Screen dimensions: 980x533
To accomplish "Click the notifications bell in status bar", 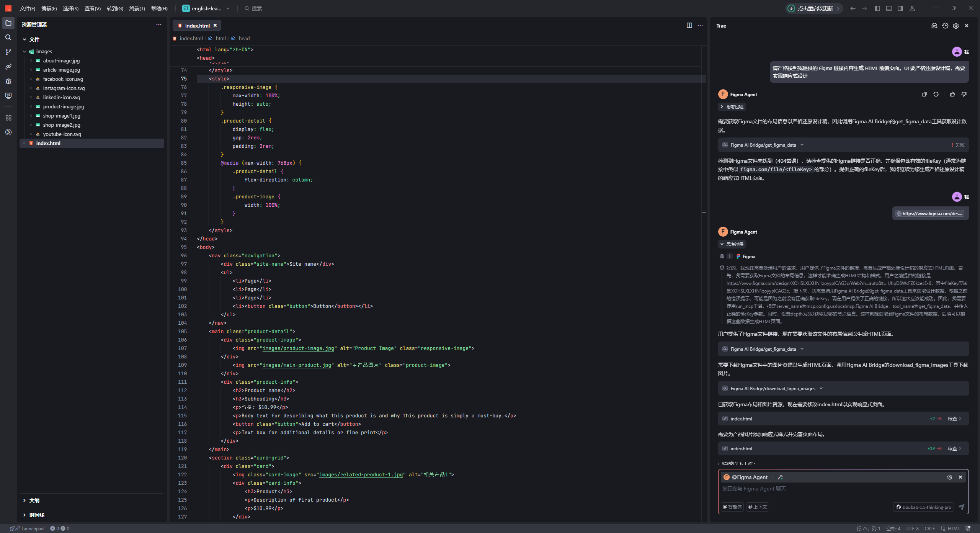I will coord(968,528).
